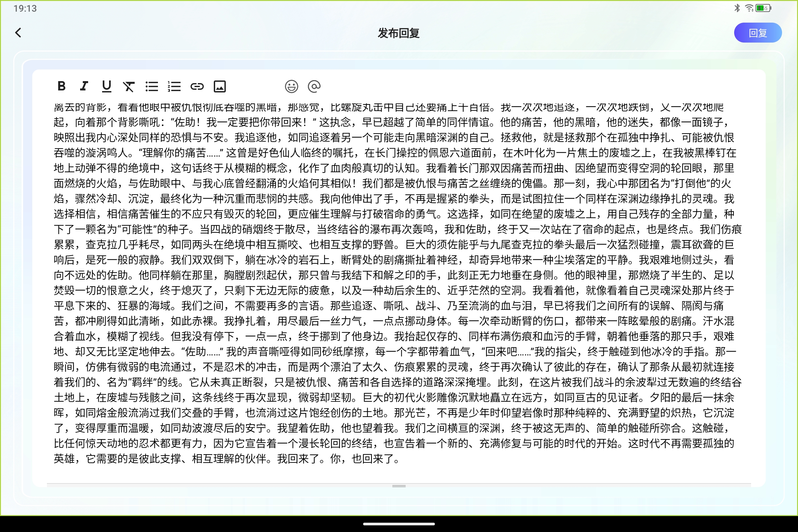The image size is (798, 532).
Task: Tap the 发布回复 page title
Action: (x=399, y=33)
